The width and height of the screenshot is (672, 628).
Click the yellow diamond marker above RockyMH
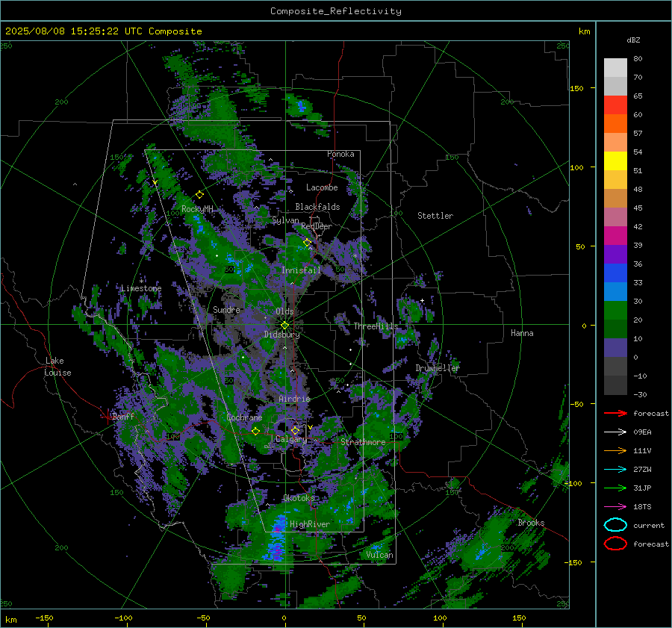point(199,195)
